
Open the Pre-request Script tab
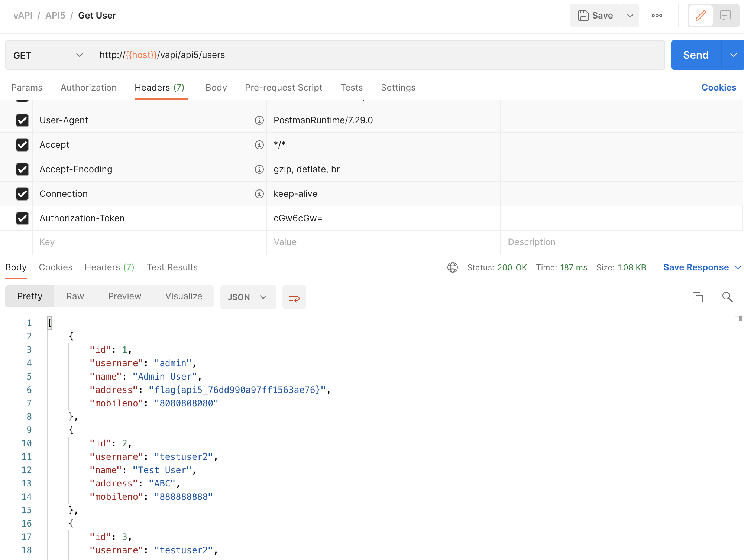(x=284, y=88)
